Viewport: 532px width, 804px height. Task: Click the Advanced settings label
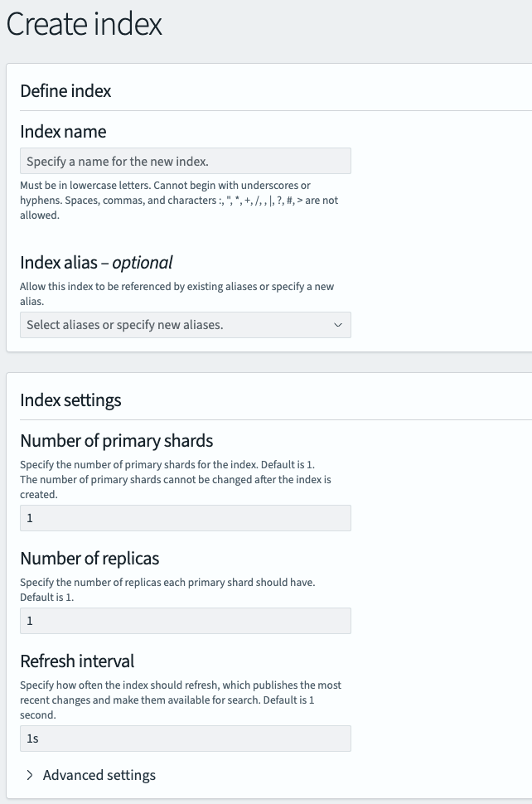[x=99, y=775]
